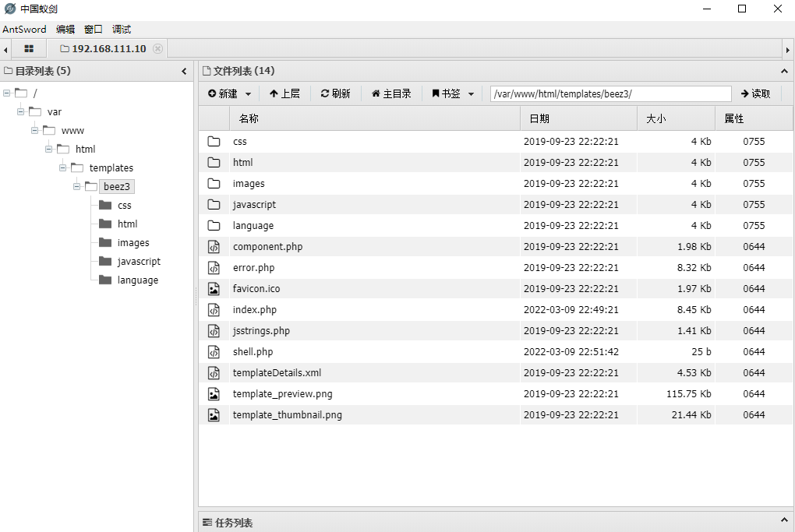795x532 pixels.
Task: Click the jsstrings.php file icon
Action: click(x=214, y=331)
